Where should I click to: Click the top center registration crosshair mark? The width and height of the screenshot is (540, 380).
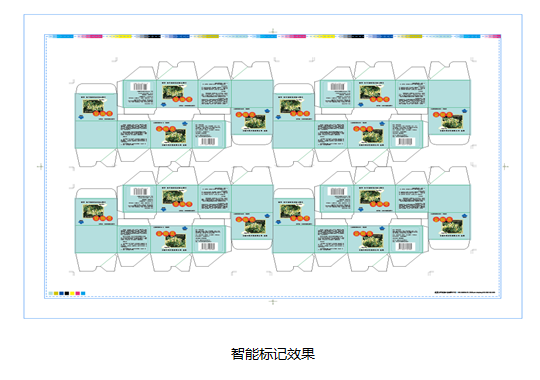pos(273,31)
